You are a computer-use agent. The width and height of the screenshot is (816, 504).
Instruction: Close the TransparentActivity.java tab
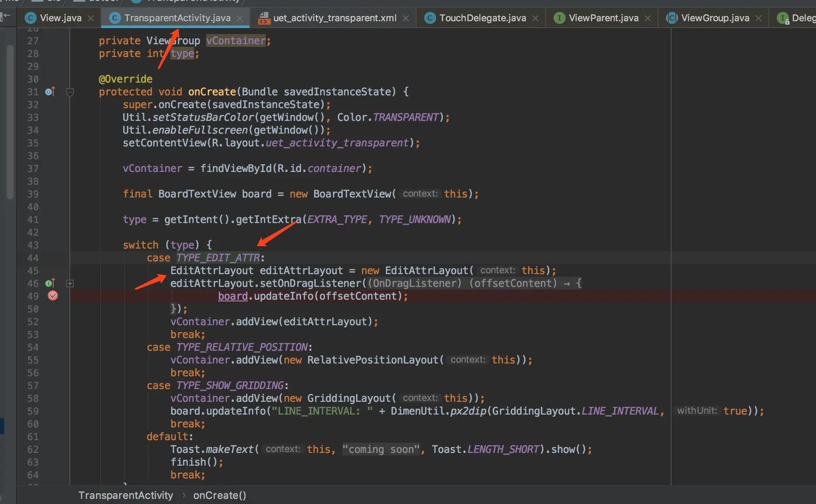tap(240, 18)
